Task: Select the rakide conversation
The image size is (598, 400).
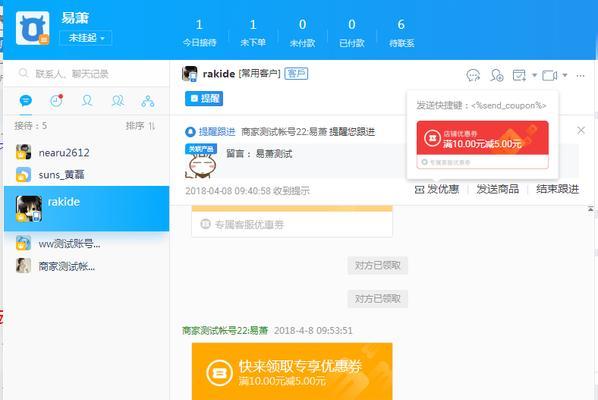Action: tap(87, 209)
